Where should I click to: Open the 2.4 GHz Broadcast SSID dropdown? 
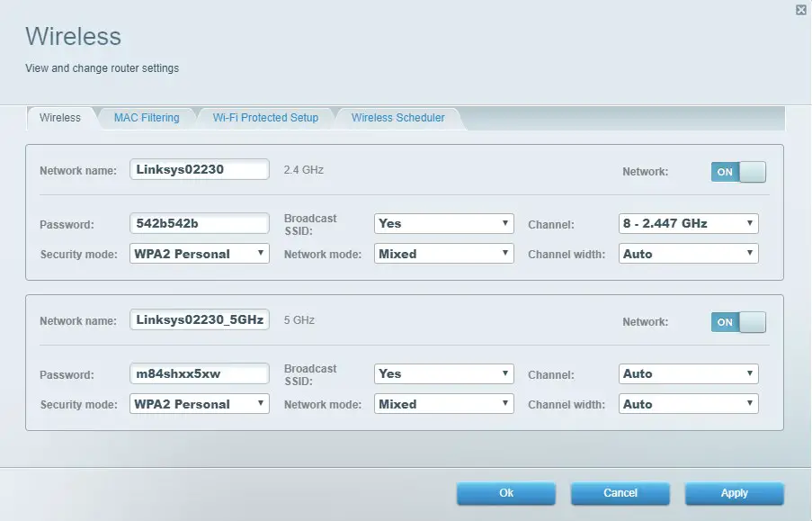tap(444, 223)
